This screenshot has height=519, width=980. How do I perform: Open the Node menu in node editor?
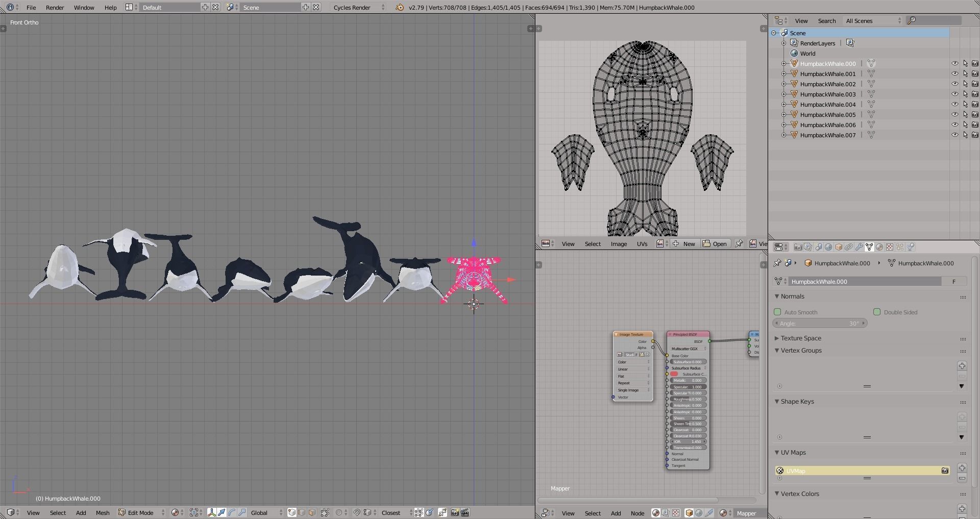pos(638,513)
